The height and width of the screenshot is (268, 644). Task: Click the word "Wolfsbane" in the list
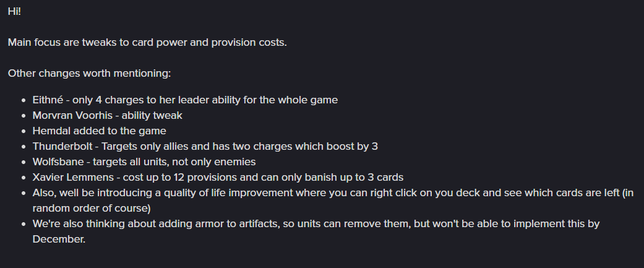58,162
